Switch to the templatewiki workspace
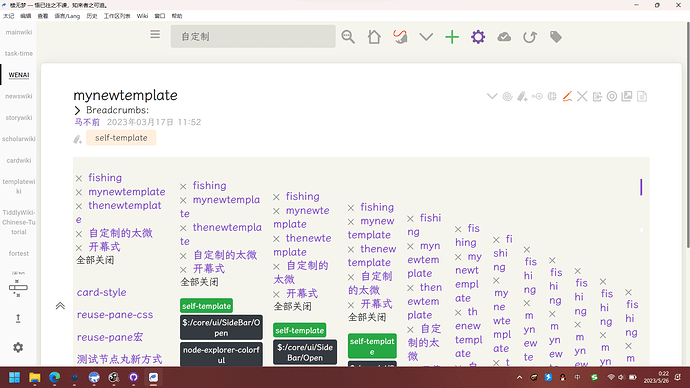The height and width of the screenshot is (388, 690). tap(18, 186)
